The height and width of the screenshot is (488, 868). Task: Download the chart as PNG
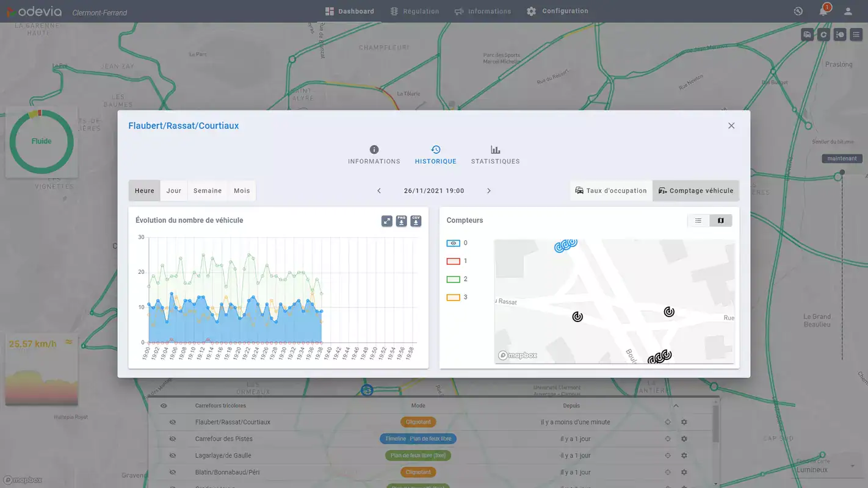[x=401, y=221]
